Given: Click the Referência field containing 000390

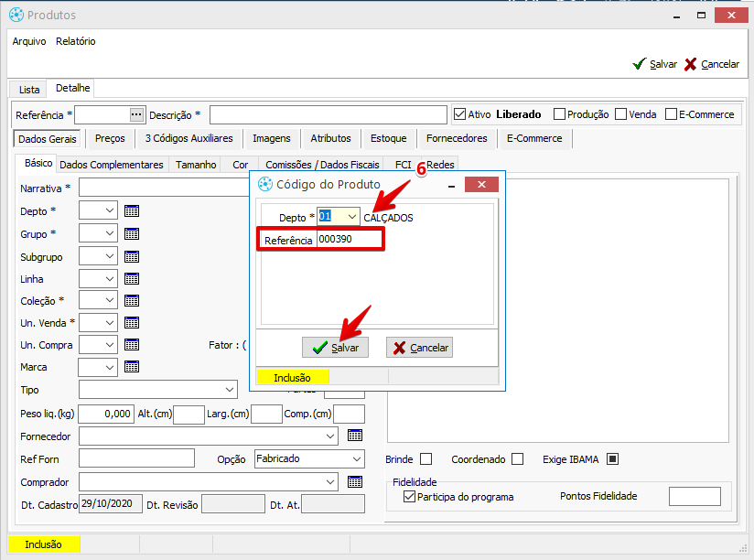Looking at the screenshot, I should pos(348,240).
